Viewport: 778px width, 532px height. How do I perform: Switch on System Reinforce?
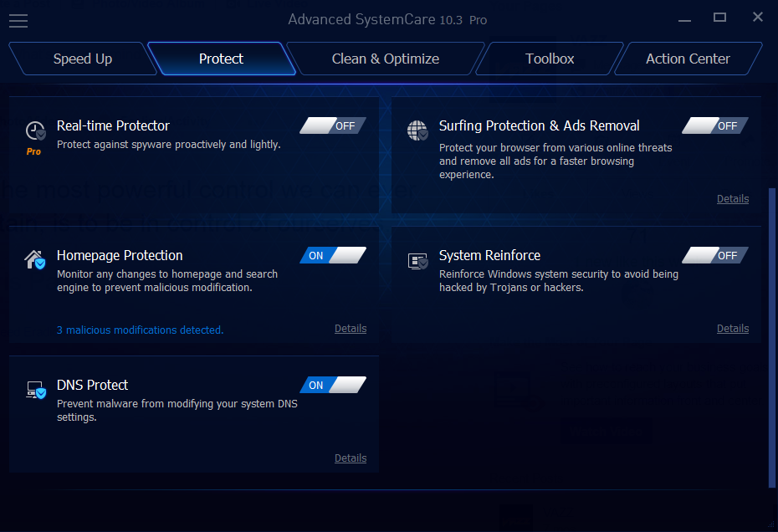(715, 255)
